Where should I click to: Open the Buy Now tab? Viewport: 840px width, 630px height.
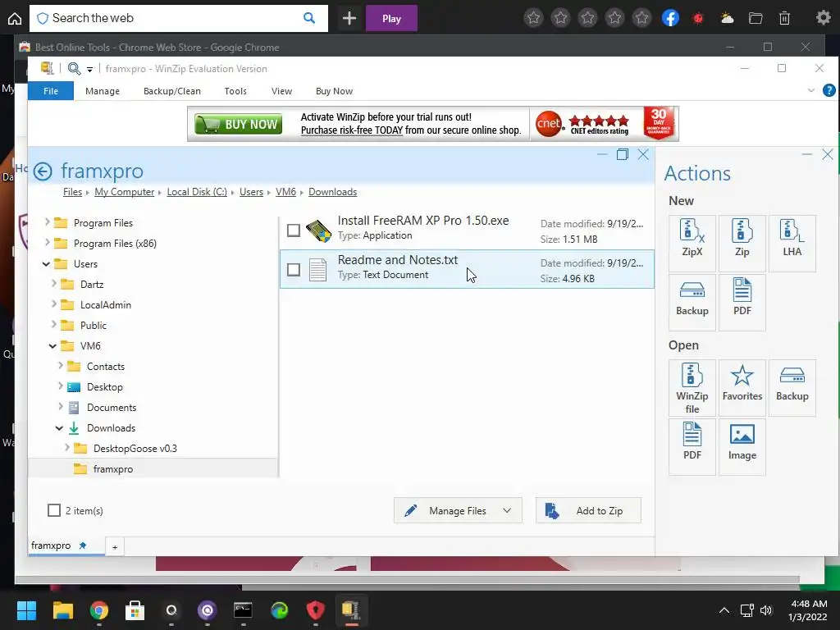(335, 91)
